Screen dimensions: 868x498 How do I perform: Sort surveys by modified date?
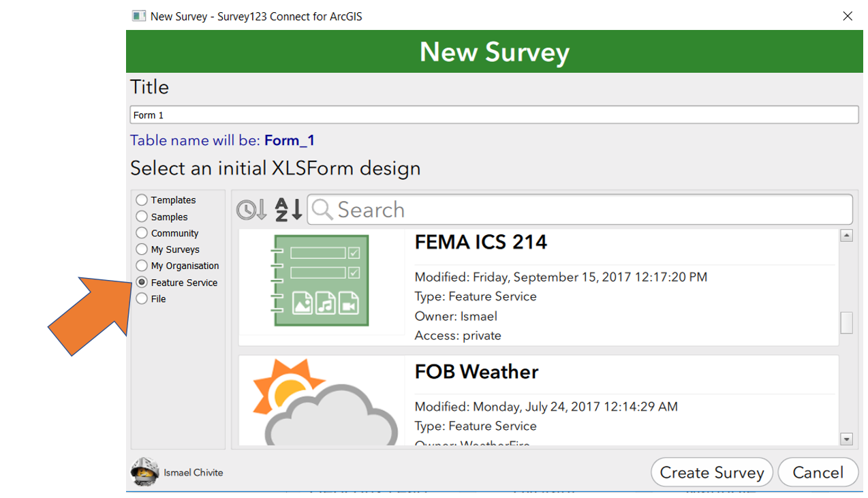[x=251, y=210]
